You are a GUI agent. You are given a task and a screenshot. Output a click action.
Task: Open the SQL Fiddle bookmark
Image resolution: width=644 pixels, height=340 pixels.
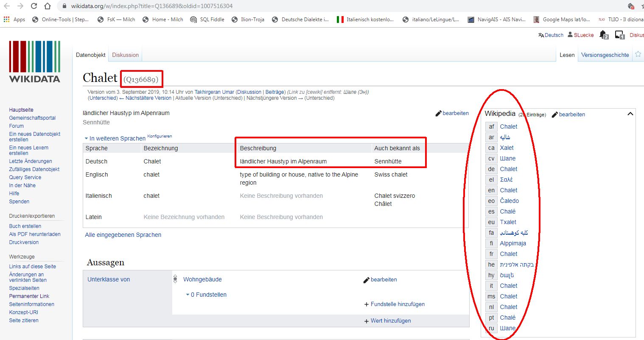pyautogui.click(x=207, y=20)
